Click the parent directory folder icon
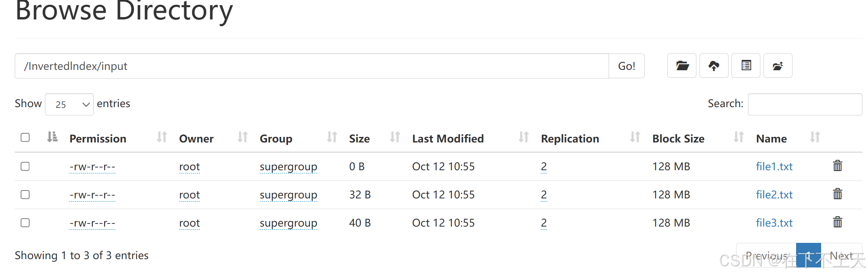 click(682, 65)
